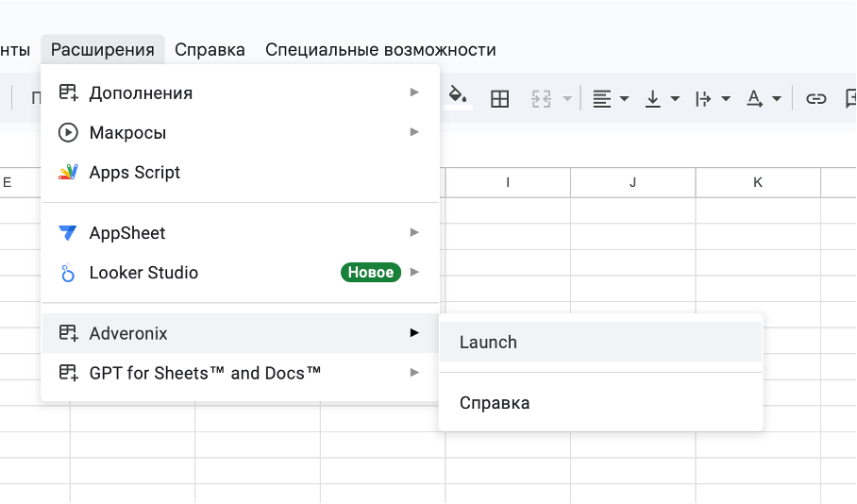The width and height of the screenshot is (857, 504).
Task: Expand Дополнения submenu arrow
Action: tap(414, 92)
